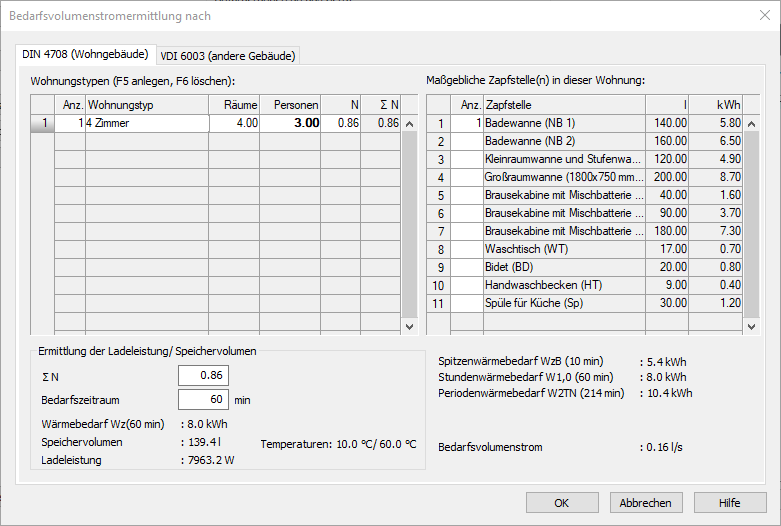The width and height of the screenshot is (781, 526).
Task: Click Räume value 4.00
Action: pos(234,123)
